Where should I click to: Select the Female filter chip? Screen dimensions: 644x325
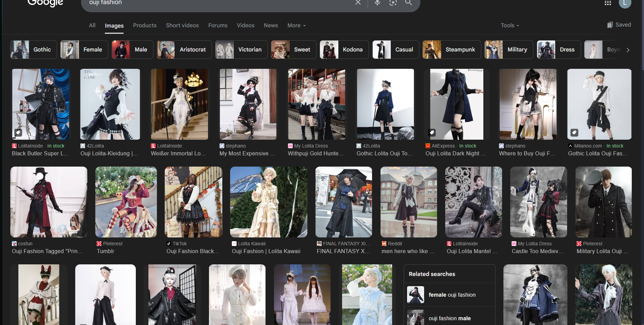(x=84, y=49)
